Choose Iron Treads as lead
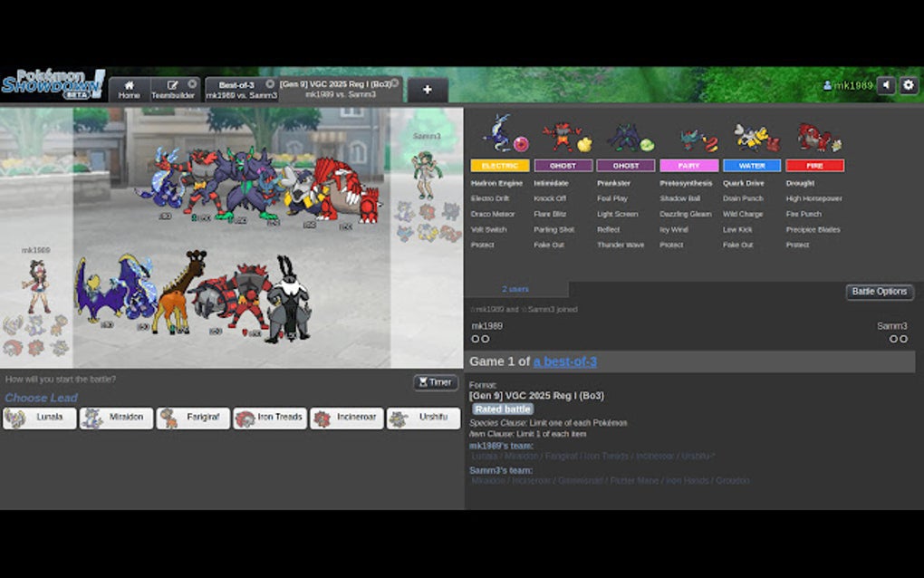 pos(269,418)
